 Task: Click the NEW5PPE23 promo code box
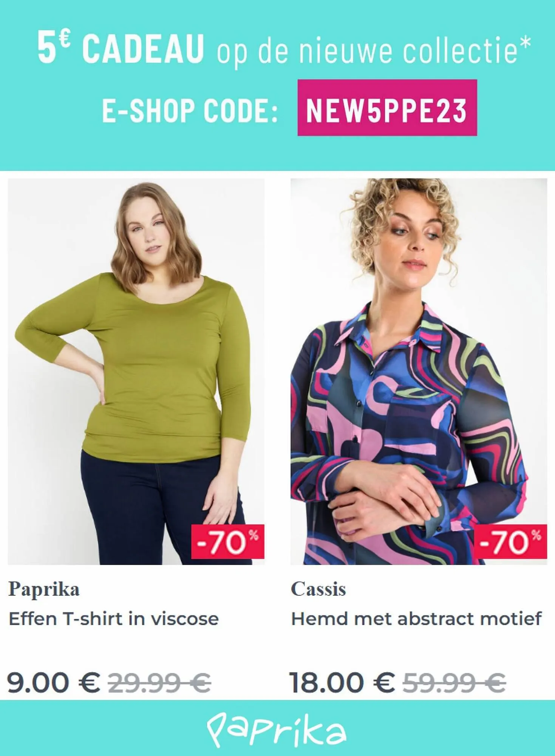pos(387,108)
